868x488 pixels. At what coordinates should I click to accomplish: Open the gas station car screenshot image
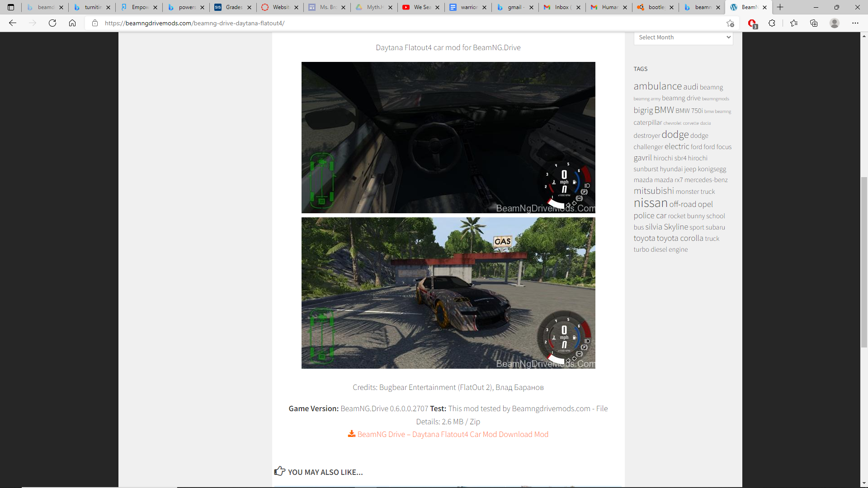pos(448,293)
